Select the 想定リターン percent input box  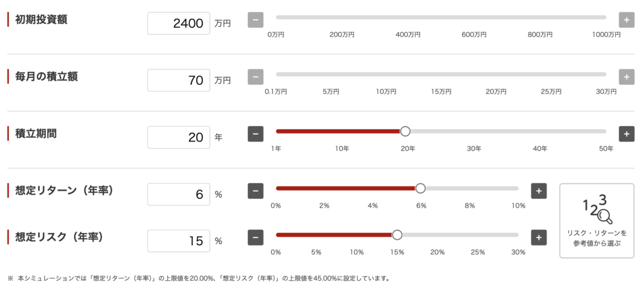(x=179, y=194)
